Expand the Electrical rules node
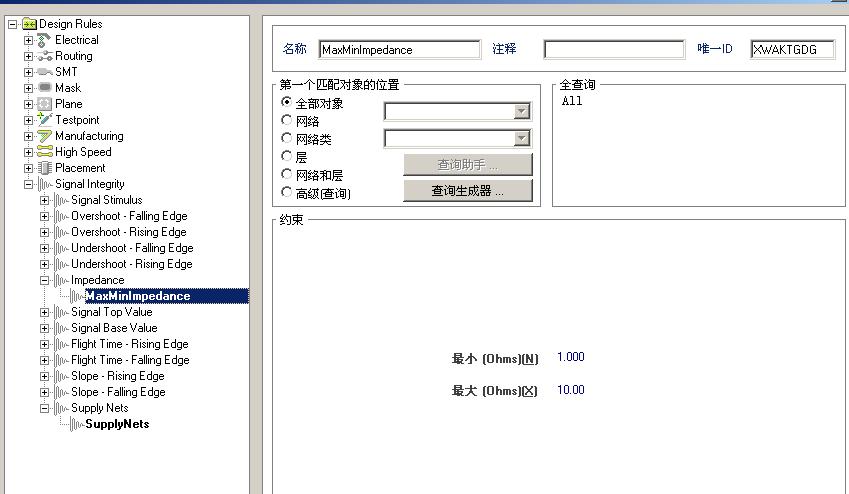Screen dimensions: 849x494 29,40
